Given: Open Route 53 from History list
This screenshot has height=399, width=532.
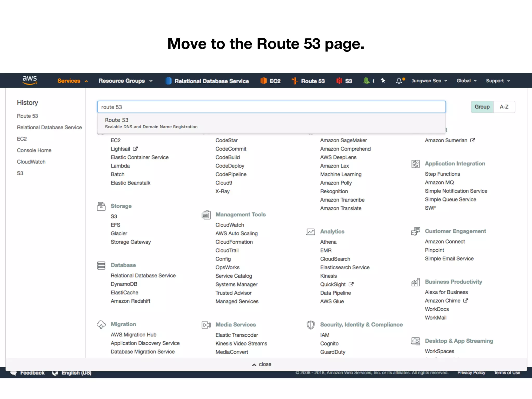Looking at the screenshot, I should pyautogui.click(x=28, y=116).
